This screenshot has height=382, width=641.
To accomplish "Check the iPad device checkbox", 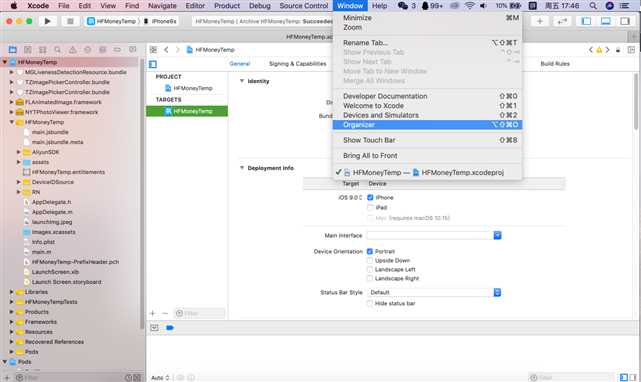I will tap(370, 208).
